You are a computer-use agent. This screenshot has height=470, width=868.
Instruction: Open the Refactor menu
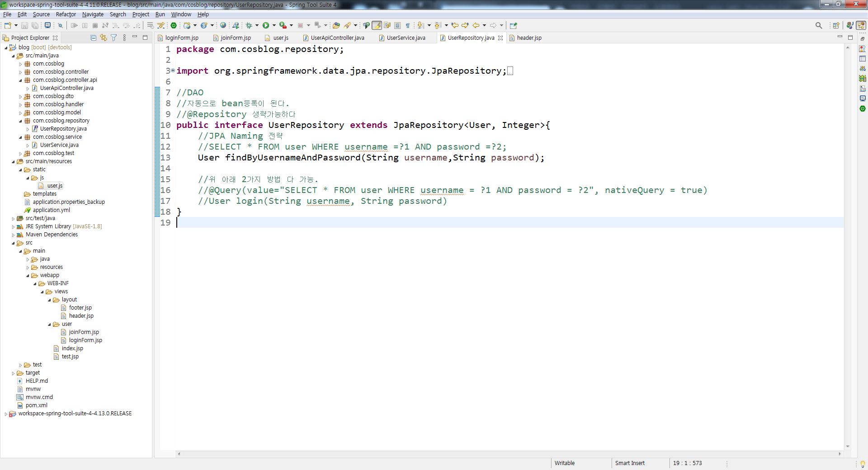coord(66,14)
